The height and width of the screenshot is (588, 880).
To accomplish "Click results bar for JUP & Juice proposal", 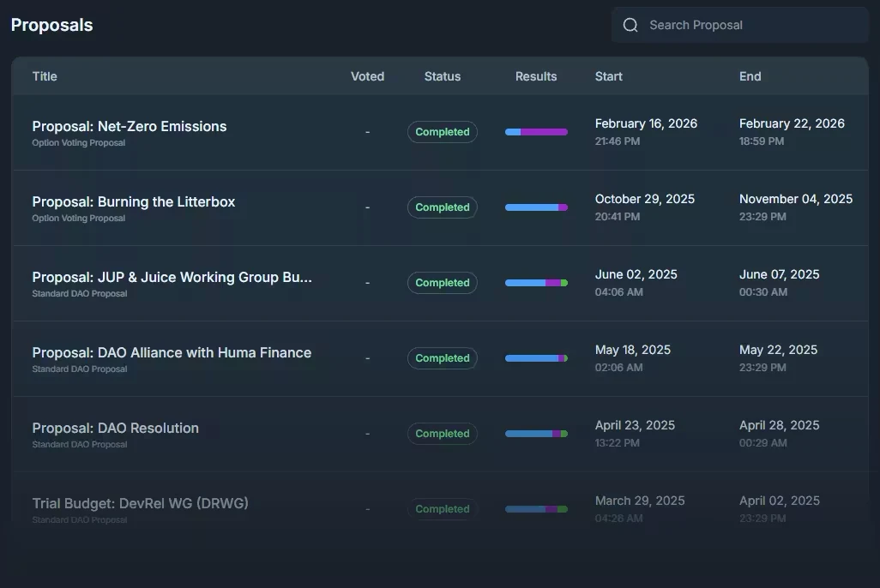I will tap(537, 283).
